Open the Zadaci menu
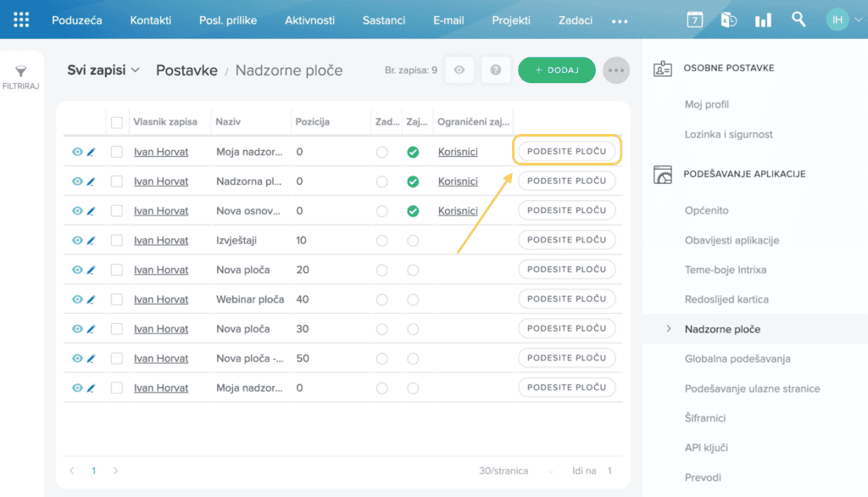Viewport: 868px width, 497px height. (576, 20)
